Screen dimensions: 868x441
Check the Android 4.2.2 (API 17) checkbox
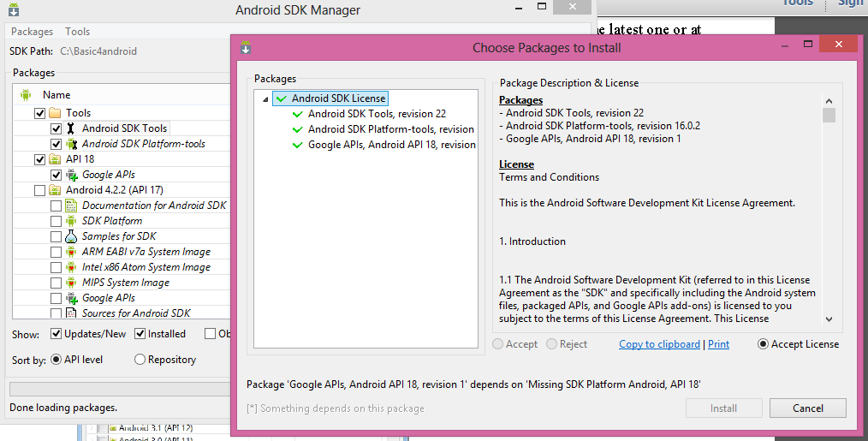tap(40, 191)
